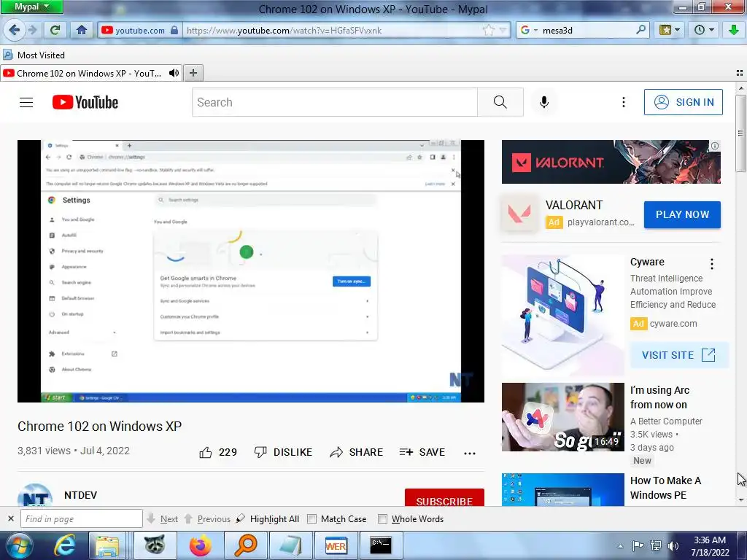747x560 pixels.
Task: Click the page scrollbar thumb
Action: pyautogui.click(x=741, y=133)
